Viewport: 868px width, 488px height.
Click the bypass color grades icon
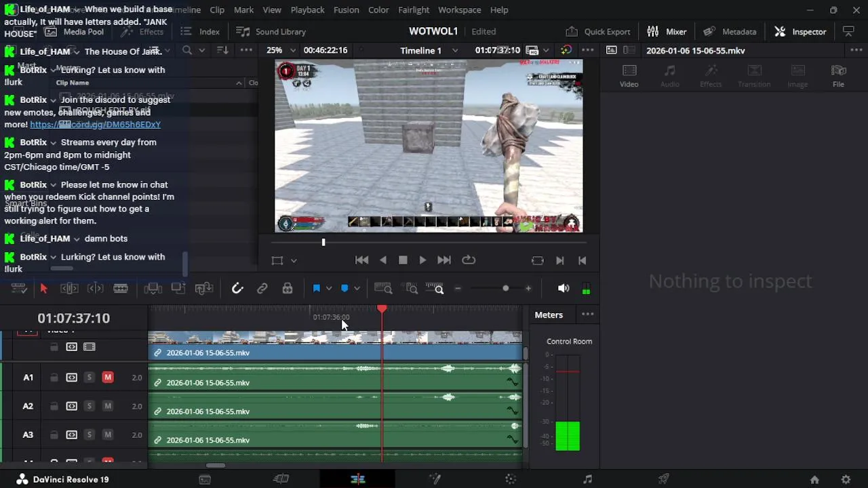point(566,50)
